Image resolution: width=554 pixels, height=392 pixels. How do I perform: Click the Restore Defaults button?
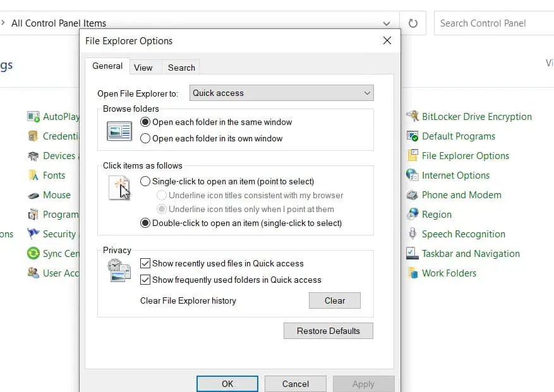(x=328, y=331)
